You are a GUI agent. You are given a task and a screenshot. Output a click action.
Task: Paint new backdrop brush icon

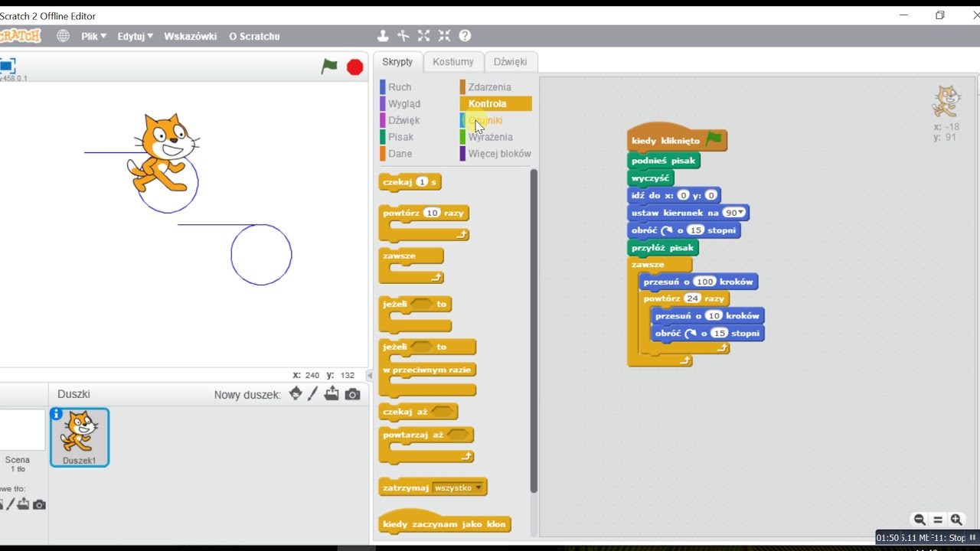pos(11,504)
